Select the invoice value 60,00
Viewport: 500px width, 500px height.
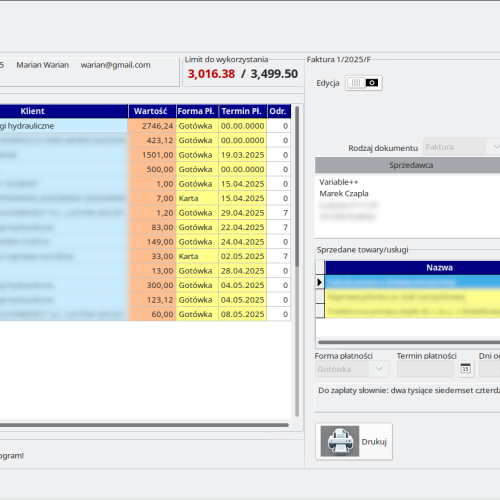[152, 314]
